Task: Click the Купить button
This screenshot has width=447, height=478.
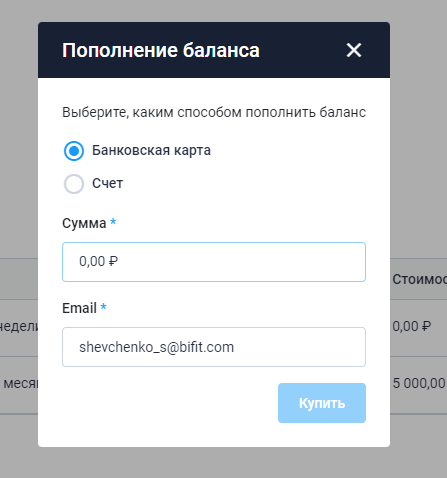Action: tap(322, 403)
